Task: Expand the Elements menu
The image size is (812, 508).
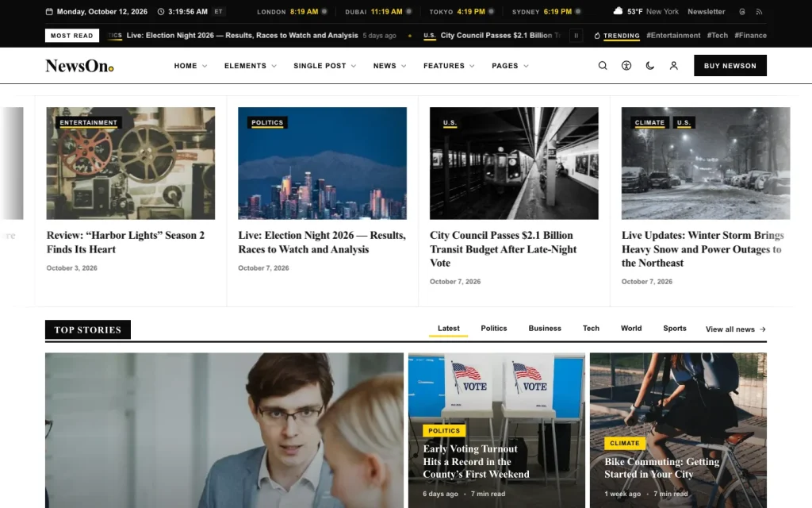Action: (250, 66)
